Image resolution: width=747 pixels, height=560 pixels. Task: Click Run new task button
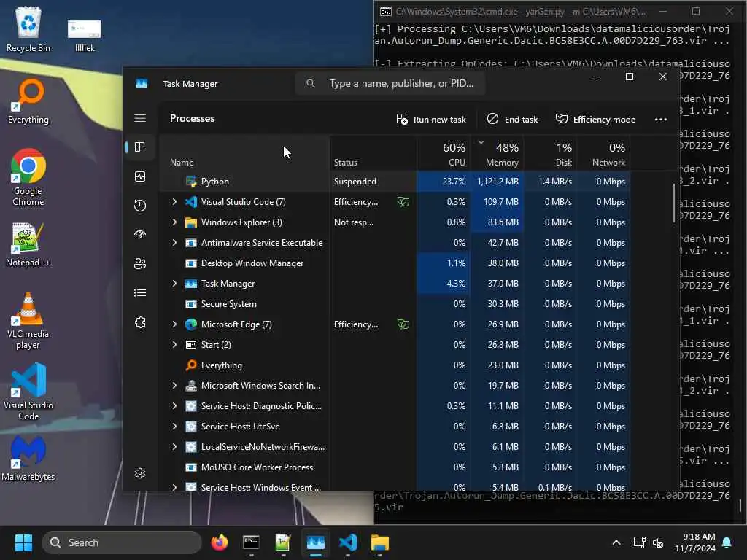431,119
